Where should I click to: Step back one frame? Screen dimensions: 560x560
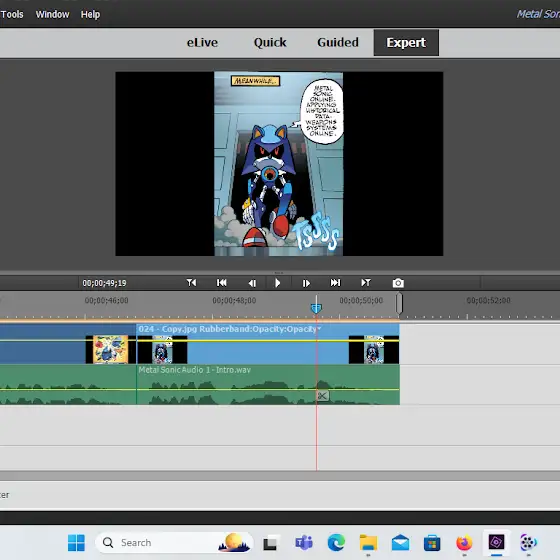(x=252, y=283)
